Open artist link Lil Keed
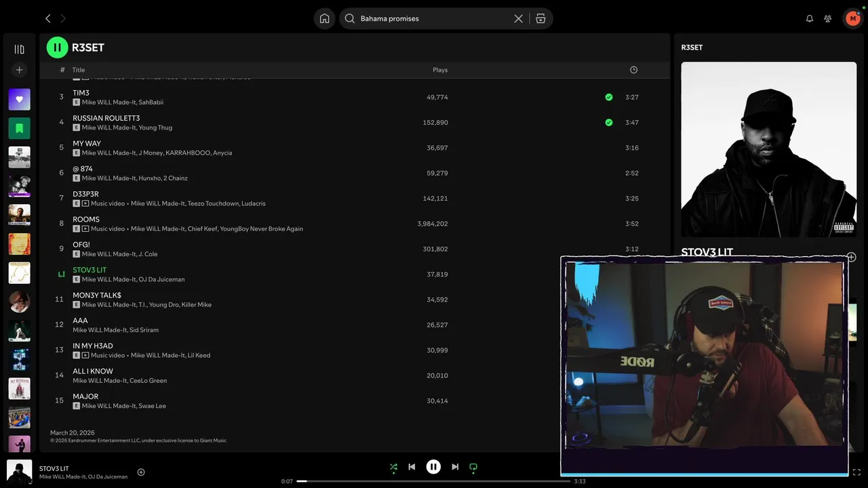 click(197, 355)
